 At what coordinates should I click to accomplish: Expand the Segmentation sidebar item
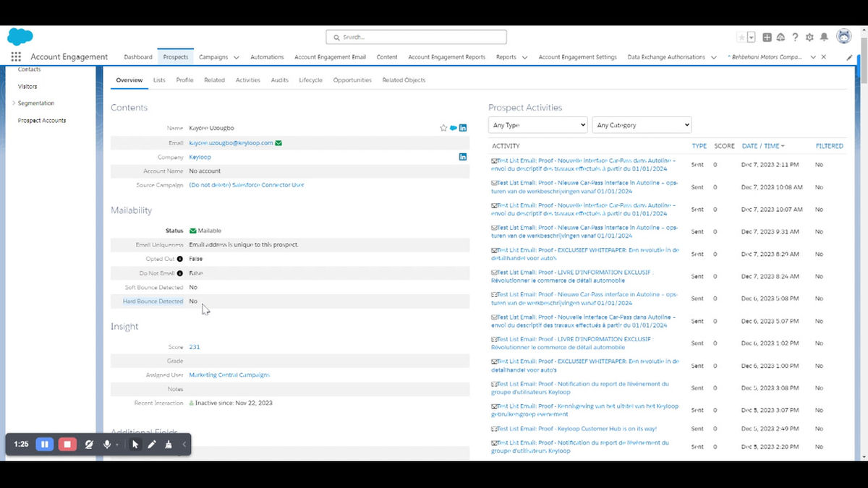[14, 103]
